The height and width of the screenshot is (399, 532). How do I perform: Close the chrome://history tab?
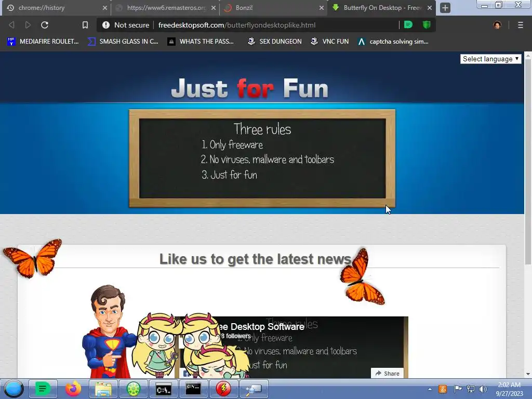(105, 8)
